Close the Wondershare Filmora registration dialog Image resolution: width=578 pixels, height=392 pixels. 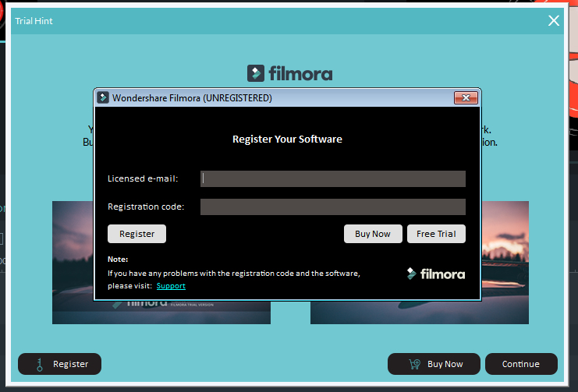pyautogui.click(x=466, y=97)
